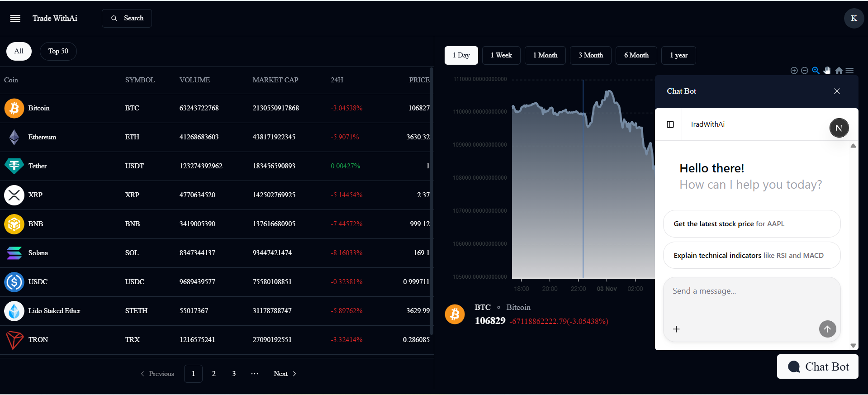Click the 106829 price below chart
868x395 pixels.
(490, 321)
